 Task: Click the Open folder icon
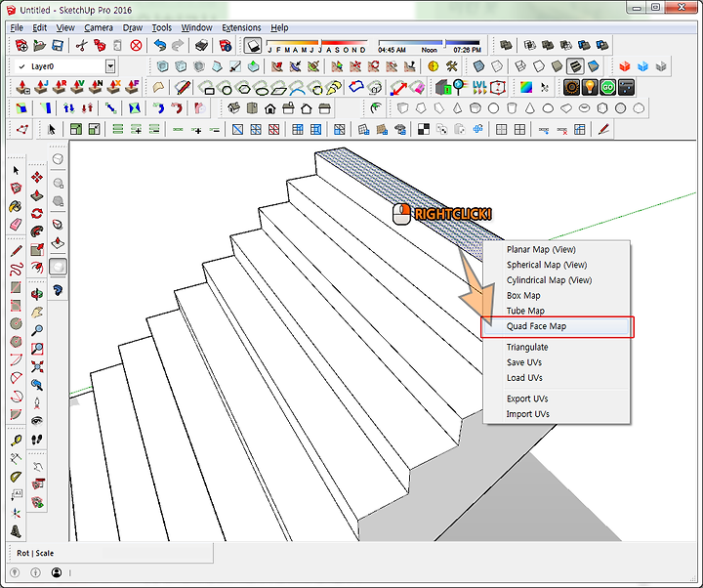(x=39, y=45)
